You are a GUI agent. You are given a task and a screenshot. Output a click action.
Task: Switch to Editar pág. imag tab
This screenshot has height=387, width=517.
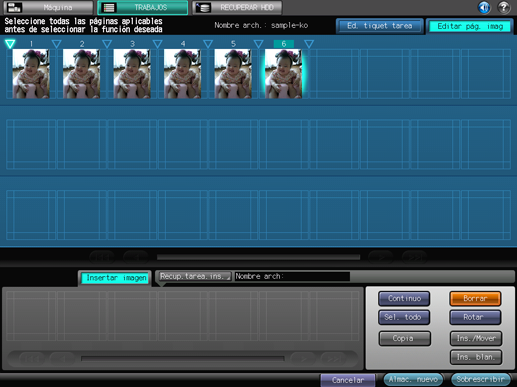[470, 26]
